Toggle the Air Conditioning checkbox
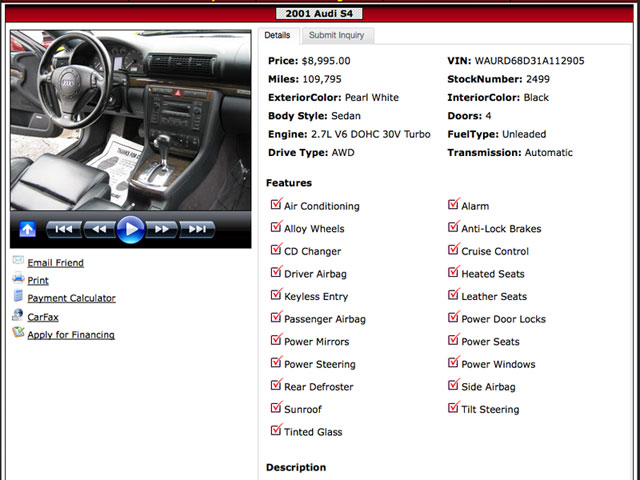The height and width of the screenshot is (480, 640). point(276,205)
